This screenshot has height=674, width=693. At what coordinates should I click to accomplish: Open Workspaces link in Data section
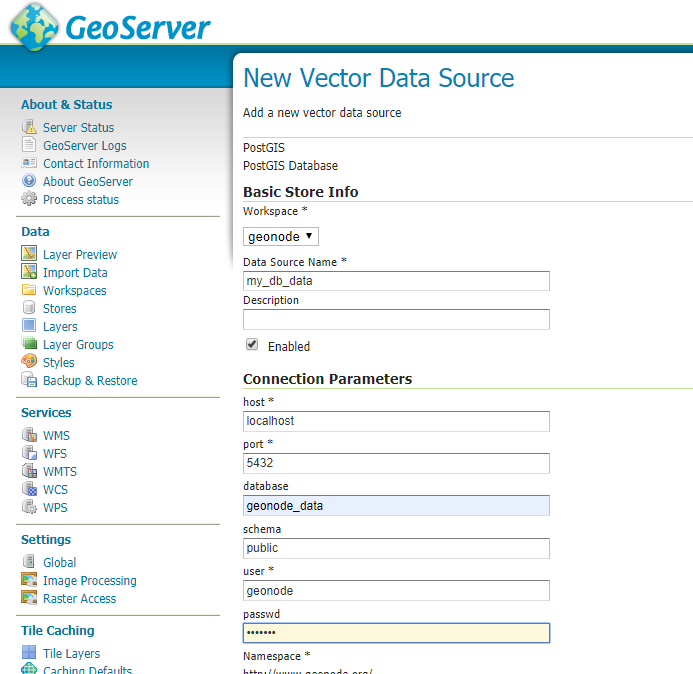[75, 291]
